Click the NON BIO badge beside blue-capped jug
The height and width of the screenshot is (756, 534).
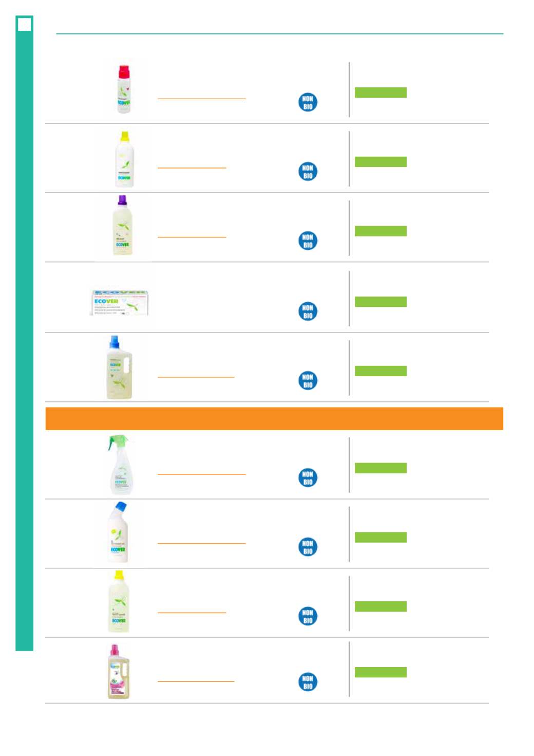point(308,380)
